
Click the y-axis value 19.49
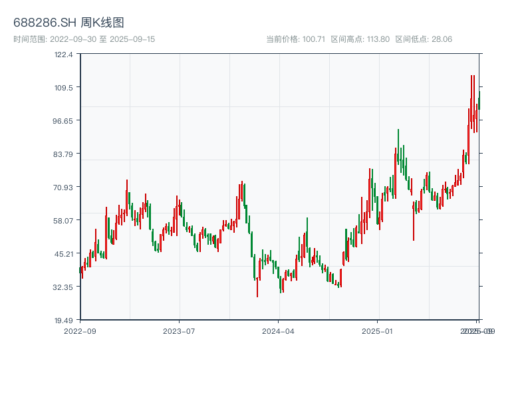click(63, 321)
